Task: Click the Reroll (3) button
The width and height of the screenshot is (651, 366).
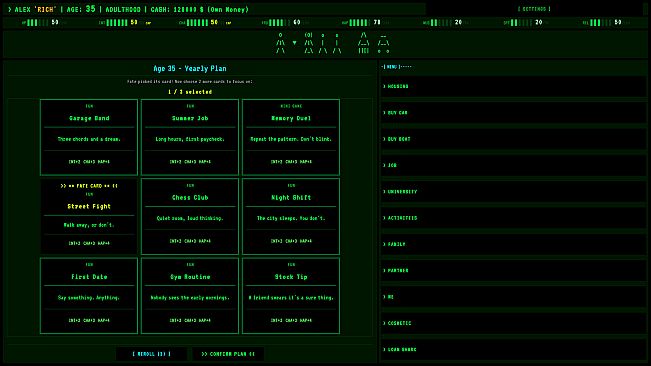Action: [152, 354]
